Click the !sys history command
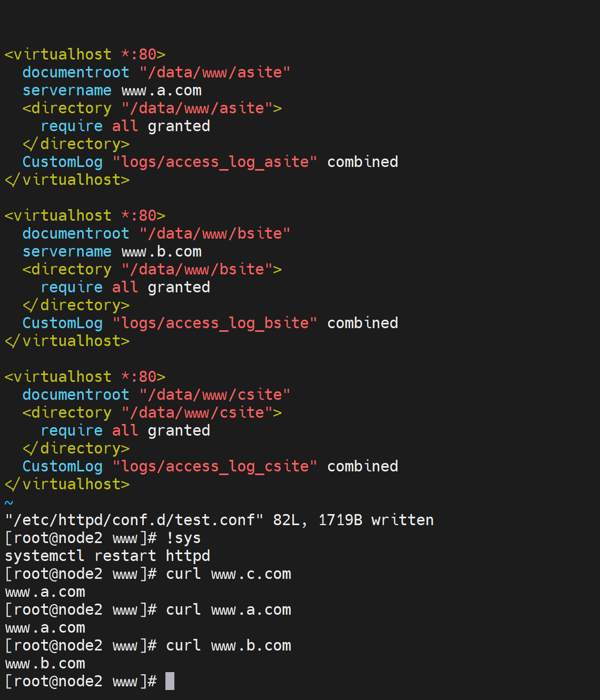Screen dimensions: 600x700 coord(183,538)
